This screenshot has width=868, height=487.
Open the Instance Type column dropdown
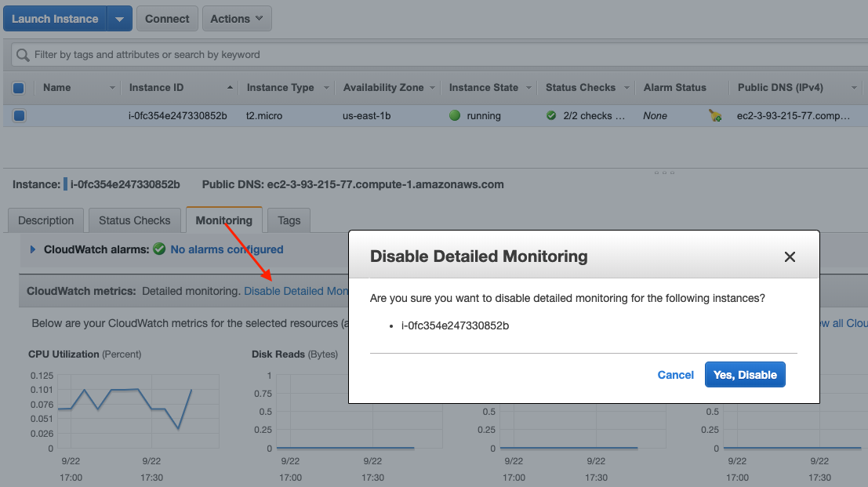coord(325,87)
